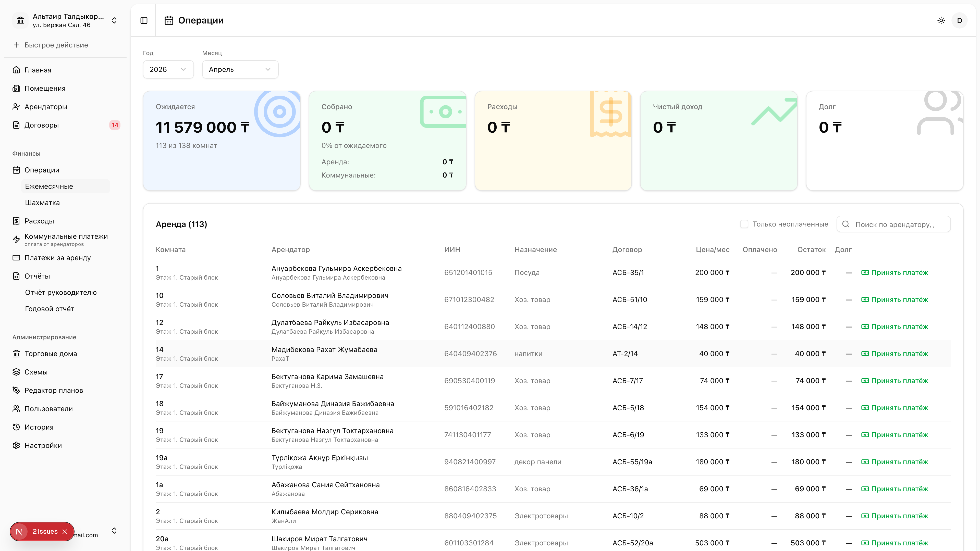The width and height of the screenshot is (980, 551).
Task: Click the Пользователи users icon
Action: click(x=16, y=409)
